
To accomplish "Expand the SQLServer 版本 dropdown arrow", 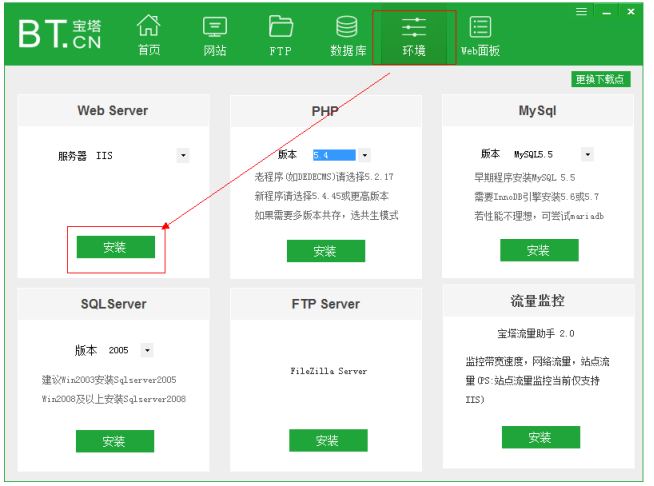I will (147, 350).
